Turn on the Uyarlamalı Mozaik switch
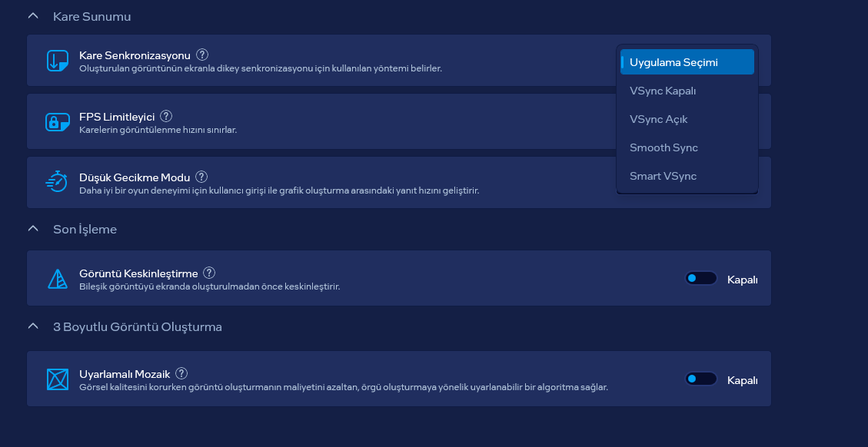This screenshot has height=447, width=868. point(701,379)
